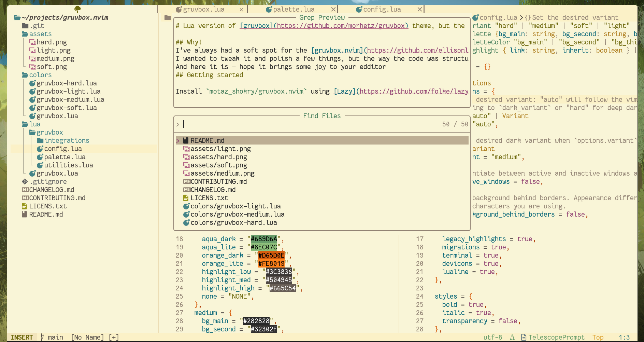Viewport: 644px width, 342px height.
Task: Click the file icon next to LICENS.txt in results
Action: pyautogui.click(x=186, y=198)
